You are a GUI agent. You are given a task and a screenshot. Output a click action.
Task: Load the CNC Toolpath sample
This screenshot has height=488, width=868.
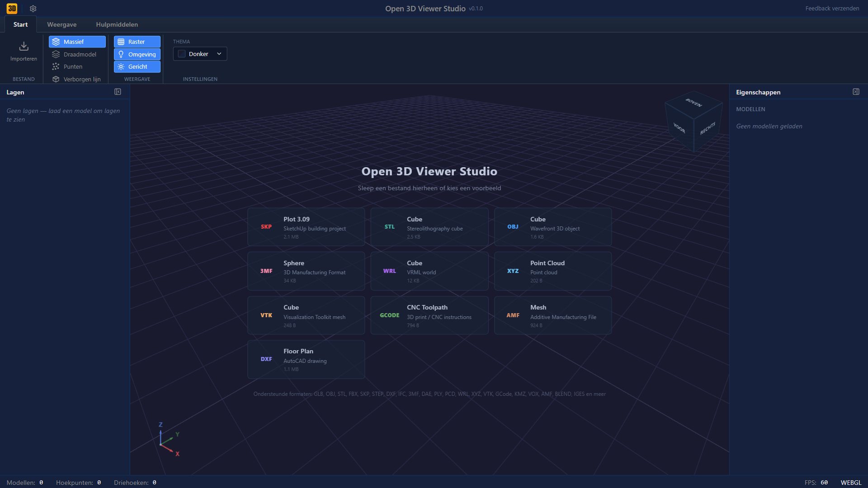pos(429,315)
